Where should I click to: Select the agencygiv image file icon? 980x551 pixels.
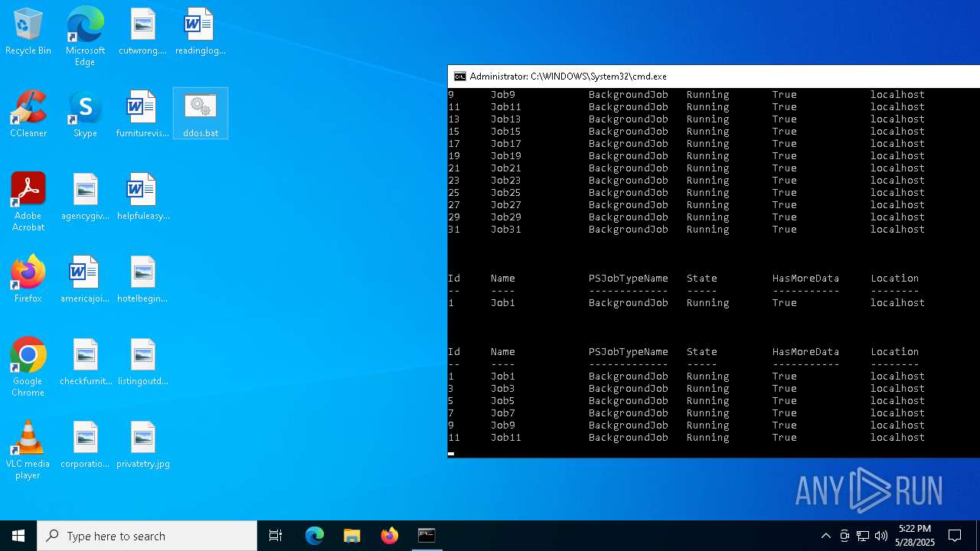tap(85, 197)
